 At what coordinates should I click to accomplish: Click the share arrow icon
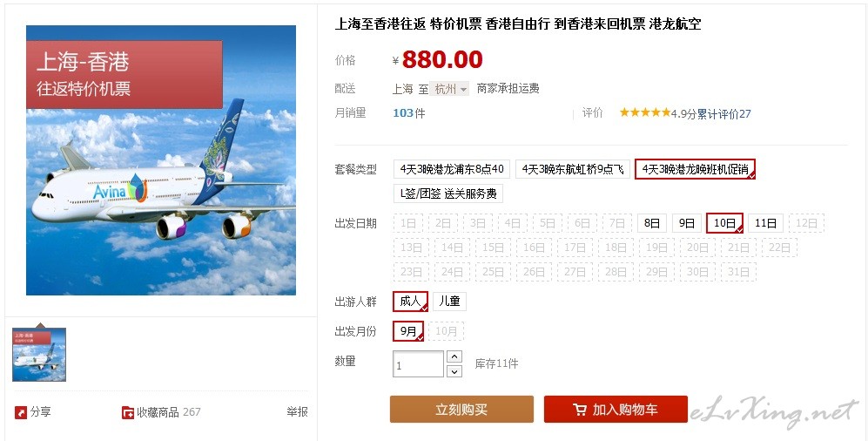pyautogui.click(x=21, y=412)
